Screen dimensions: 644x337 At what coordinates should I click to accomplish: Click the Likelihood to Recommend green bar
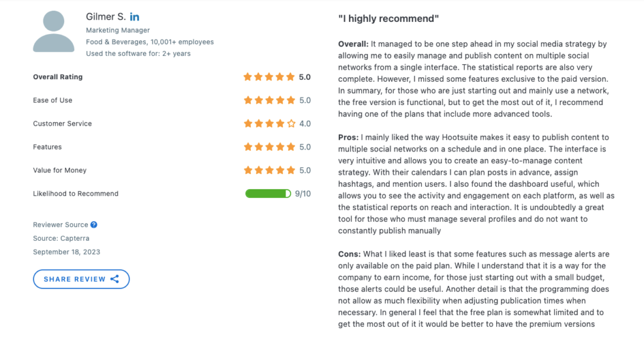tap(268, 194)
